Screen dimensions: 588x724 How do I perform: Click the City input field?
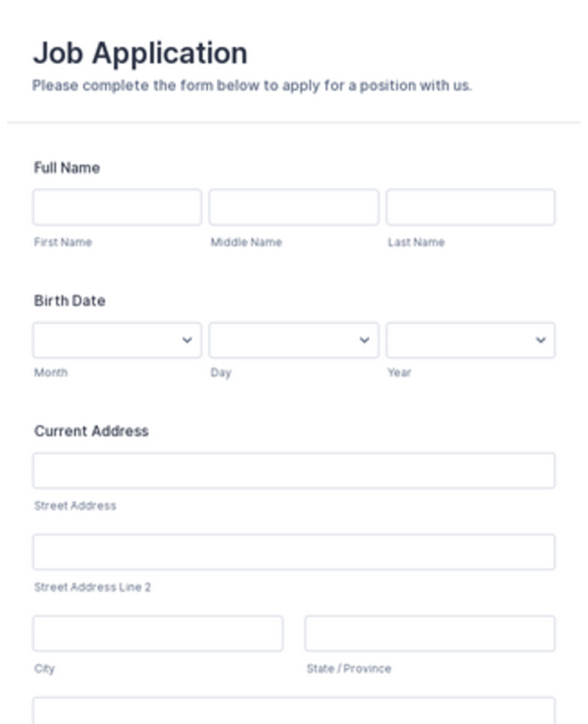(x=158, y=633)
